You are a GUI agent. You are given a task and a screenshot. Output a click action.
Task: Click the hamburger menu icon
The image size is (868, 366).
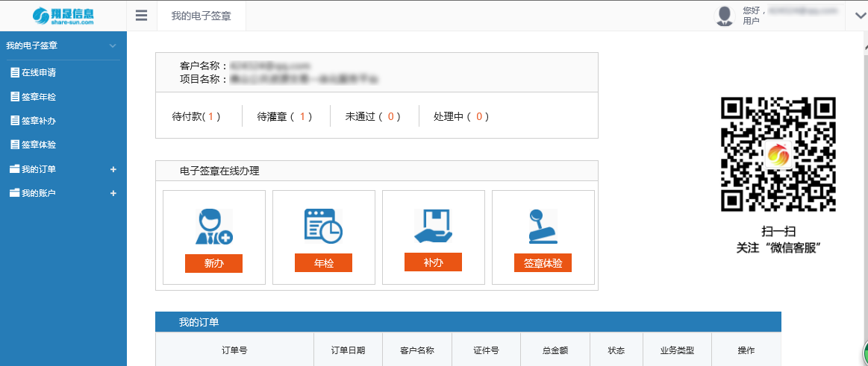[142, 16]
